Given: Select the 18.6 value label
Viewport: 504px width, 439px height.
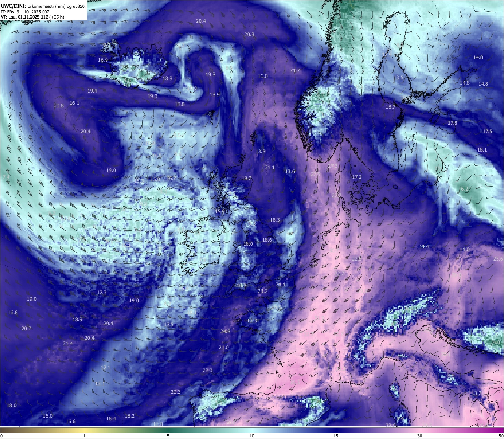Looking at the screenshot, I should [267, 240].
